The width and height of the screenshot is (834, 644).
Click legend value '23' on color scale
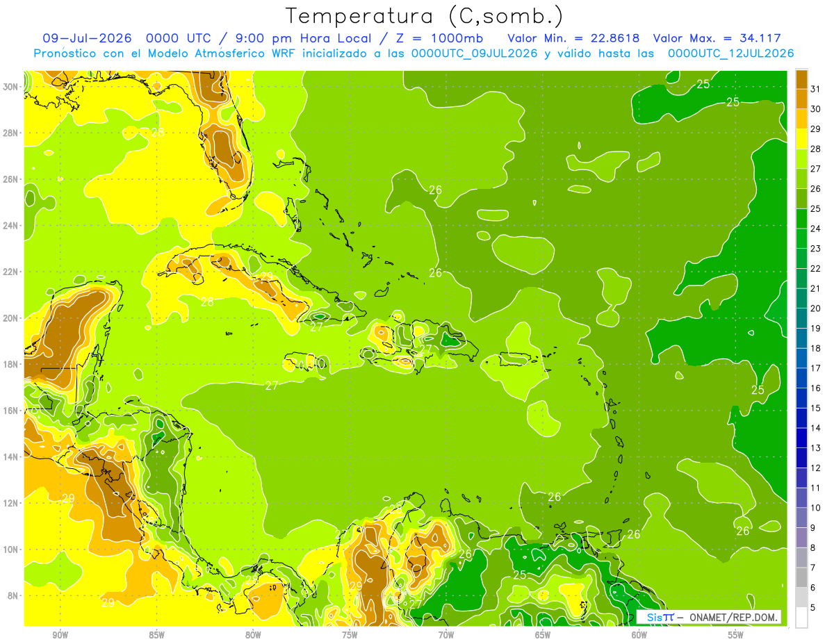click(x=816, y=249)
